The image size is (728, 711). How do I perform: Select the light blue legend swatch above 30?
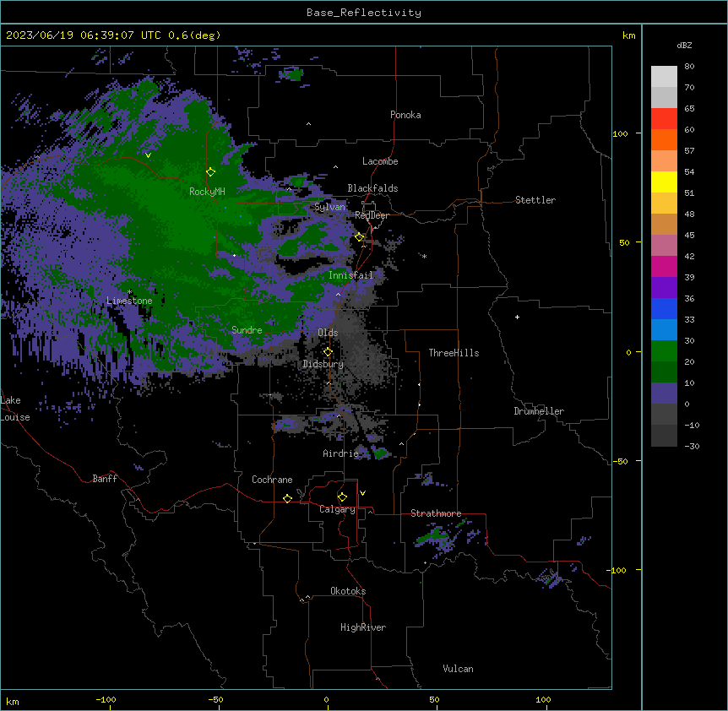[664, 330]
